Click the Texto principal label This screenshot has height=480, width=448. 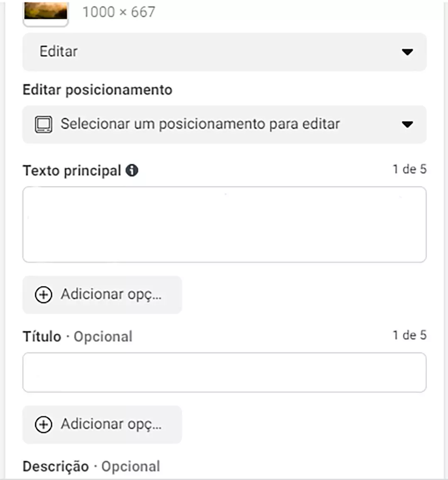tap(72, 171)
